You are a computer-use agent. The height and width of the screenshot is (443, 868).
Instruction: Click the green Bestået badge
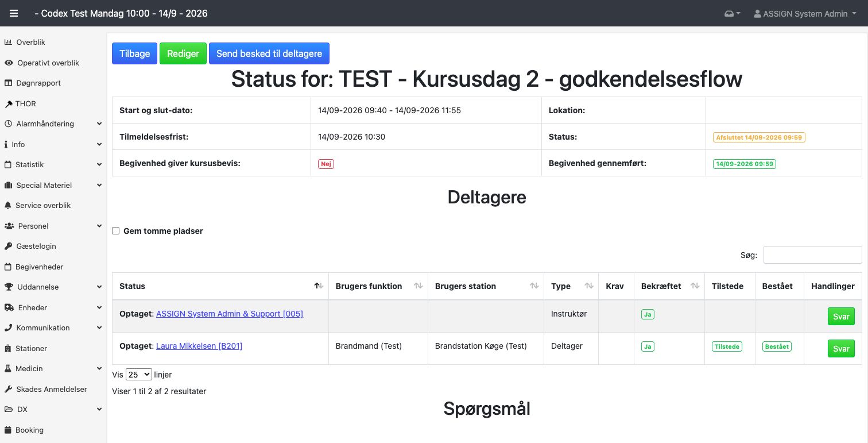point(777,346)
